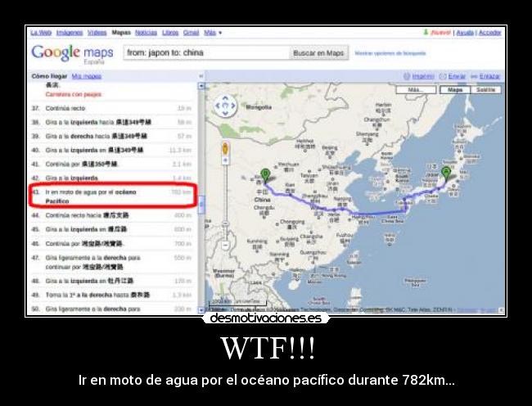This screenshot has height=406, width=532.
Task: Switch to the Mapa view
Action: pyautogui.click(x=455, y=90)
